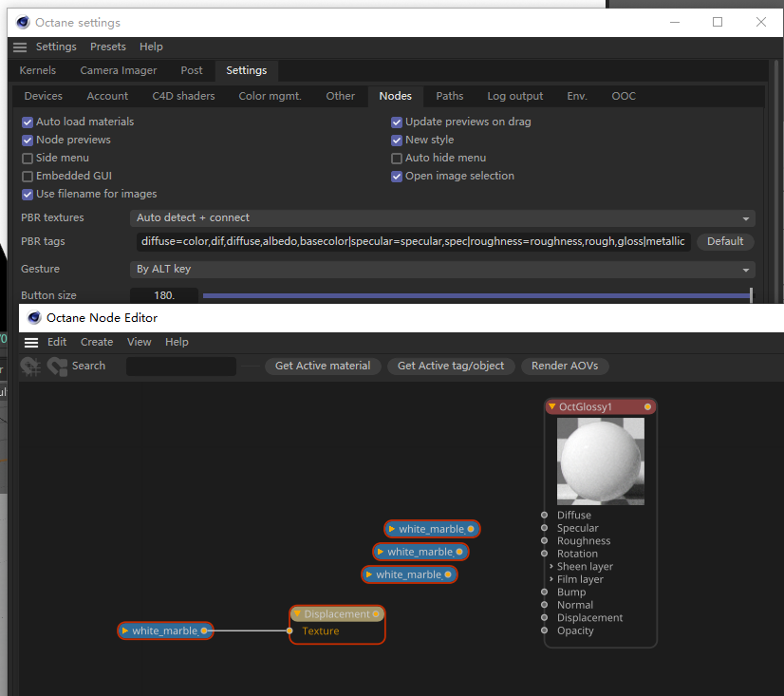
Task: Open hamburger menu in Octane settings
Action: click(20, 47)
